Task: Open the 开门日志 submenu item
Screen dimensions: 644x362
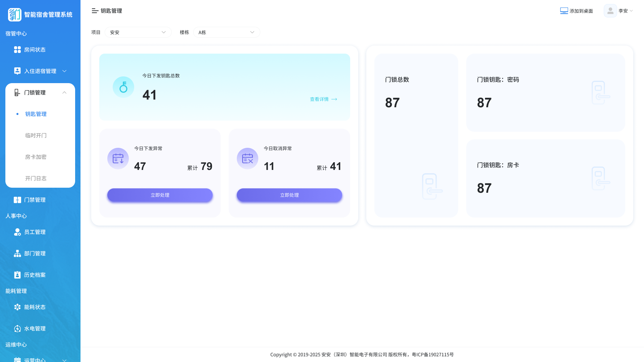Action: (36, 178)
